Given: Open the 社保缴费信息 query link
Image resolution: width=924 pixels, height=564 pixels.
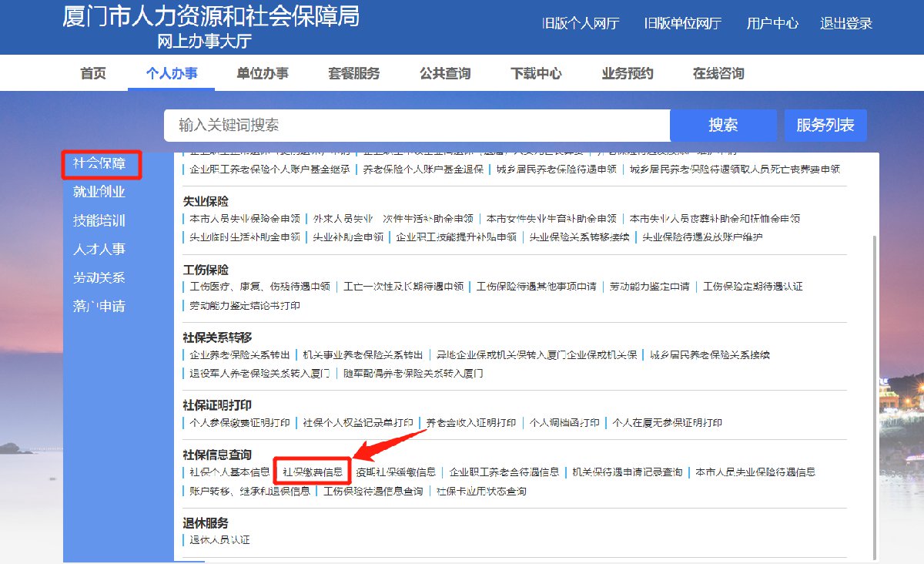Looking at the screenshot, I should pyautogui.click(x=313, y=472).
